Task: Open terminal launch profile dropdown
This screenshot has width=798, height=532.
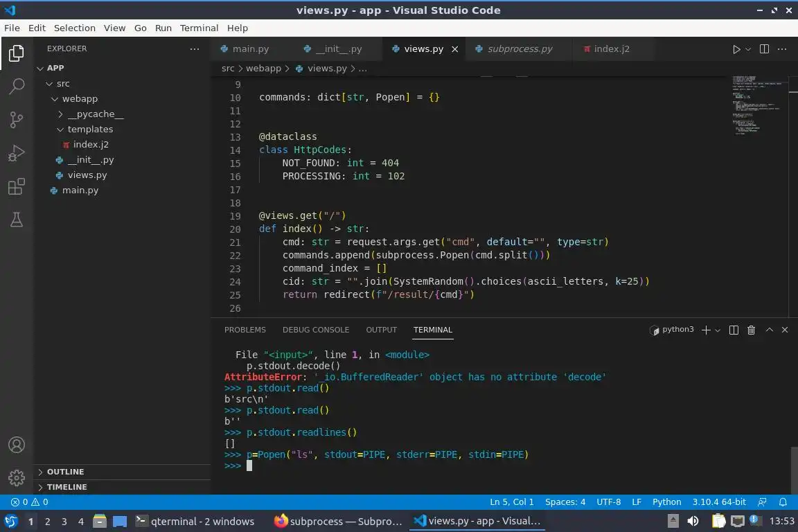Action: click(x=718, y=330)
